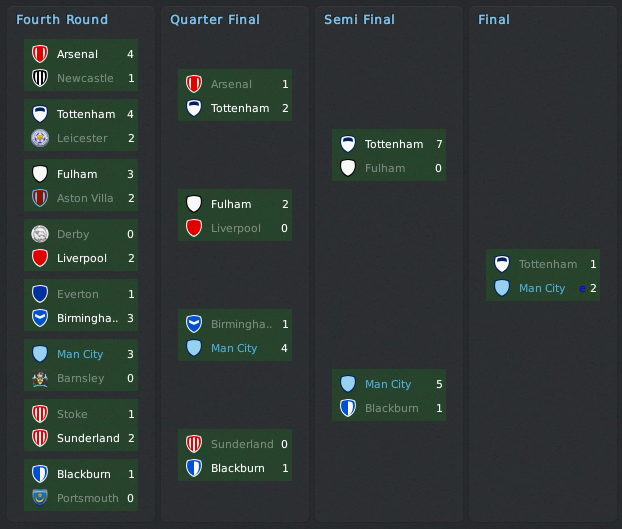Click the Stoke club badge
Viewport: 622px width, 529px height.
click(40, 414)
